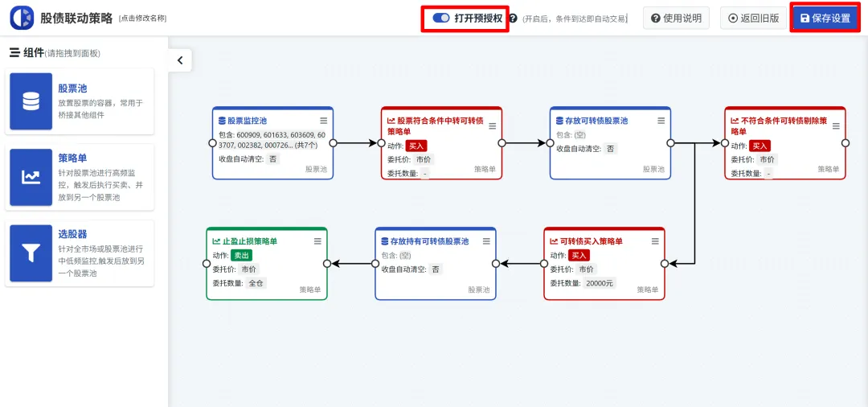The width and height of the screenshot is (868, 407).
Task: Toggle the 打开预授权 switch
Action: click(x=440, y=18)
